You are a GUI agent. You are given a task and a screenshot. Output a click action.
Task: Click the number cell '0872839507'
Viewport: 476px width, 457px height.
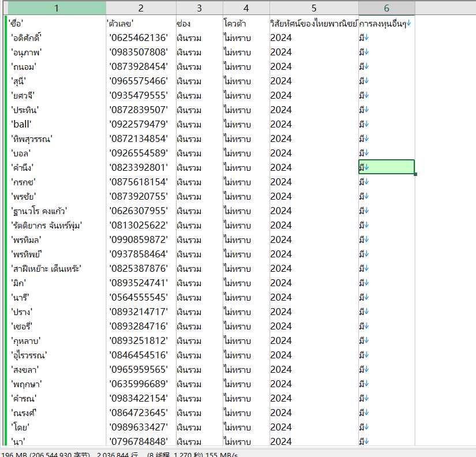click(x=141, y=110)
